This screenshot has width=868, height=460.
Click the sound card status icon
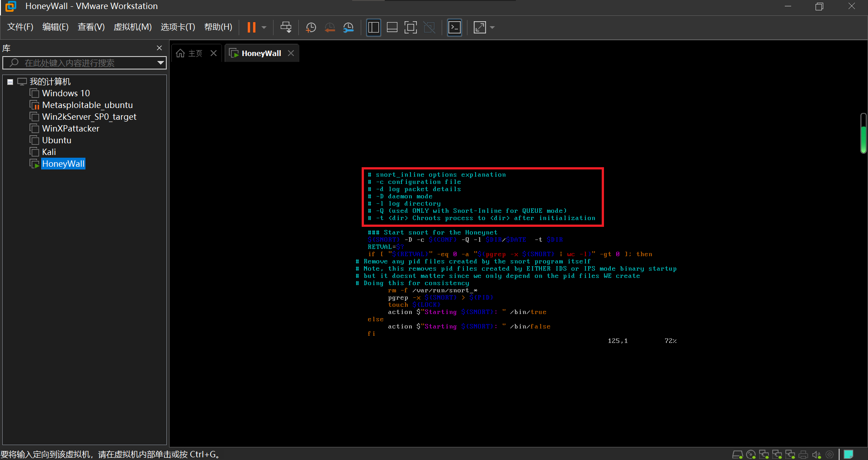click(816, 455)
